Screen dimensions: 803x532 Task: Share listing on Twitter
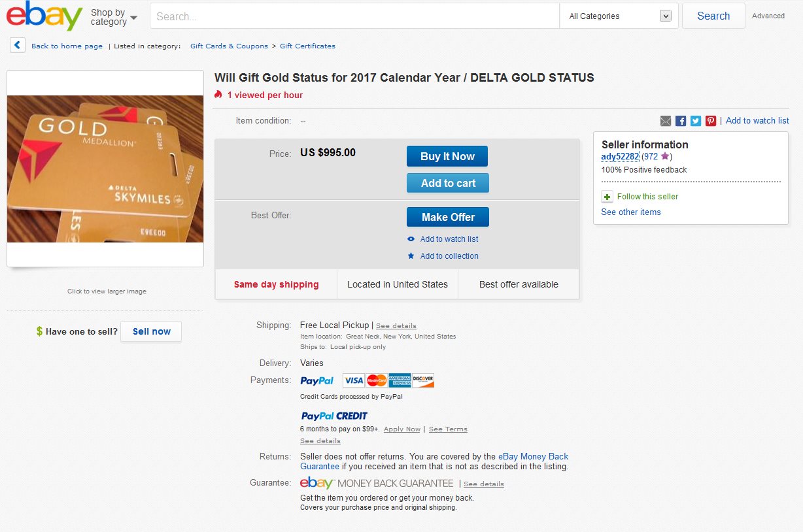696,121
